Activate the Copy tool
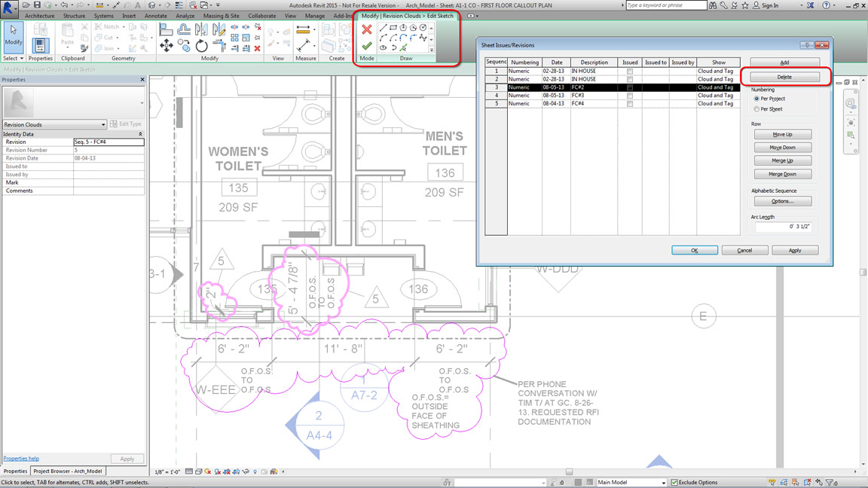This screenshot has width=868, height=488. [184, 45]
